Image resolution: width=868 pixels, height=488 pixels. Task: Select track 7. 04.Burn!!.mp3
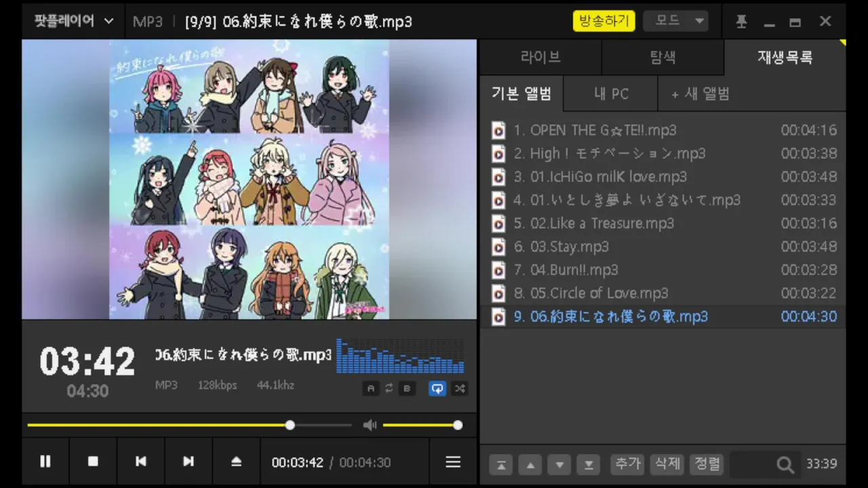coord(663,270)
